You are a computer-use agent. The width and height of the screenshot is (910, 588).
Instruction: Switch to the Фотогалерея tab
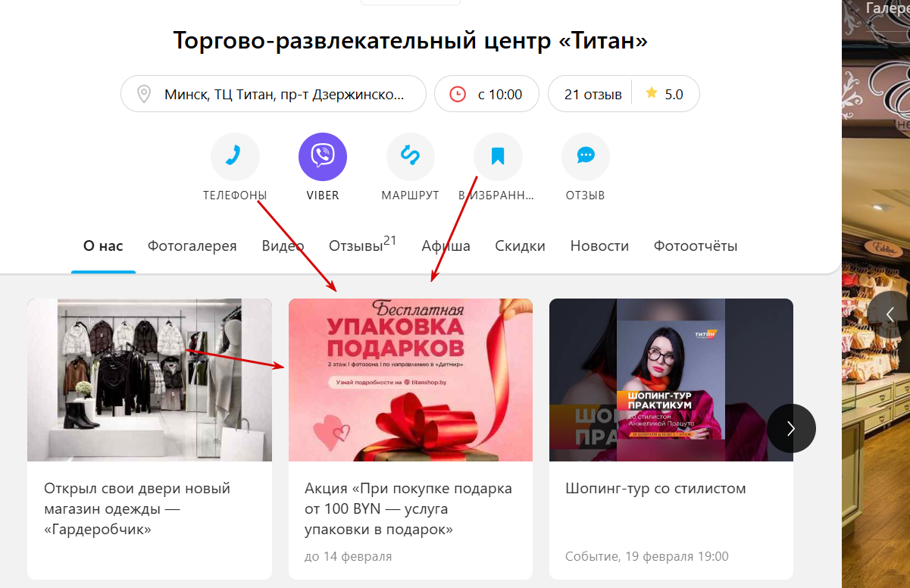pyautogui.click(x=192, y=246)
